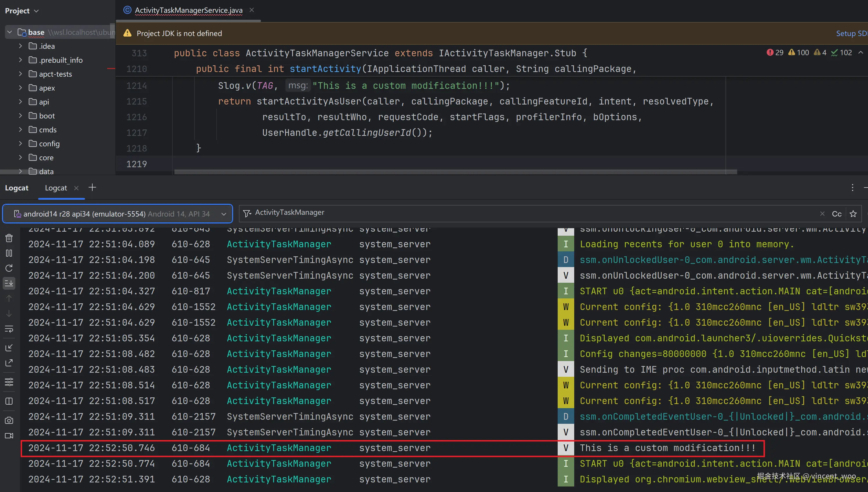The height and width of the screenshot is (492, 868).
Task: Add a new Logcat tab
Action: [x=92, y=188]
